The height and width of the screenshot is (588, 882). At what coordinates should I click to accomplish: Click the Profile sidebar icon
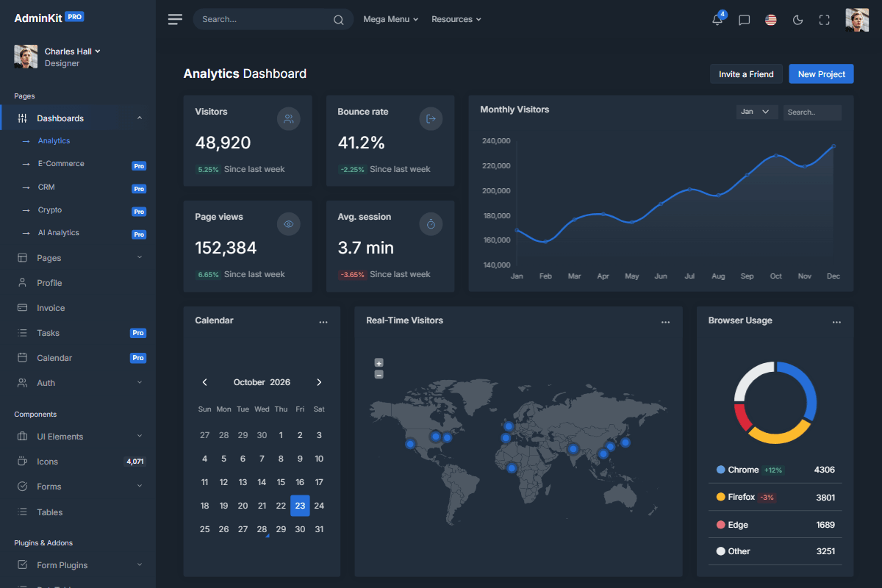point(22,283)
